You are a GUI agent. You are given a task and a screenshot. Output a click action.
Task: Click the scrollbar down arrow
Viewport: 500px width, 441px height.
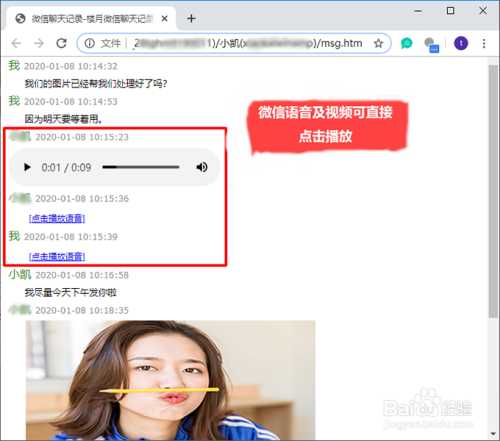(493, 434)
